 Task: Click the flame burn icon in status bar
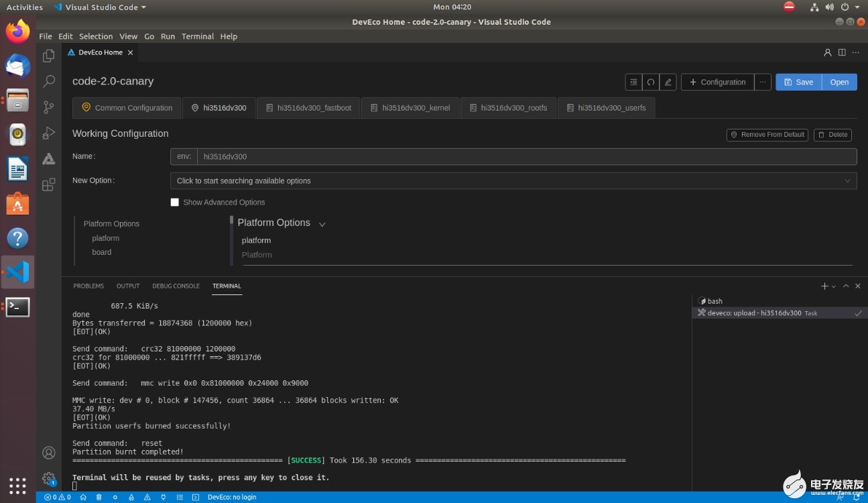coord(131,498)
